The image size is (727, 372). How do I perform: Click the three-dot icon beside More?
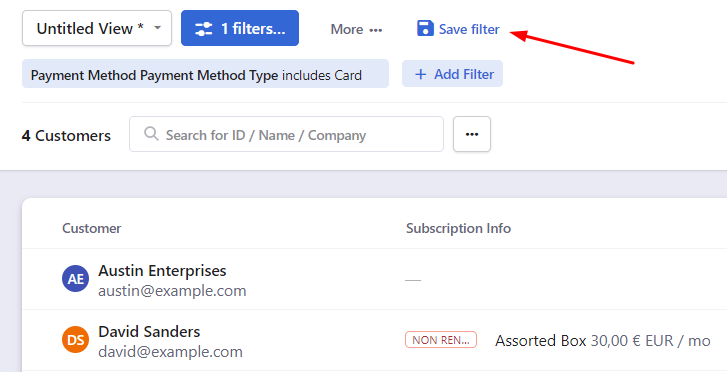click(x=376, y=30)
